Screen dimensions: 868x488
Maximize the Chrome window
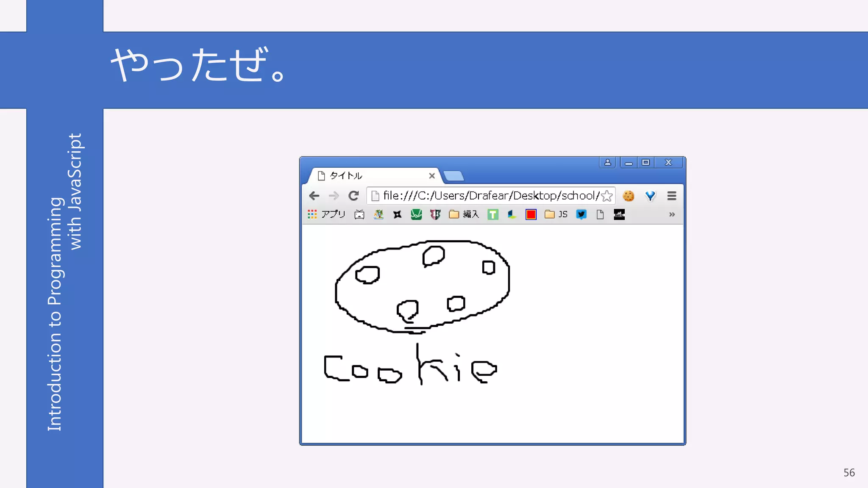[x=645, y=162]
